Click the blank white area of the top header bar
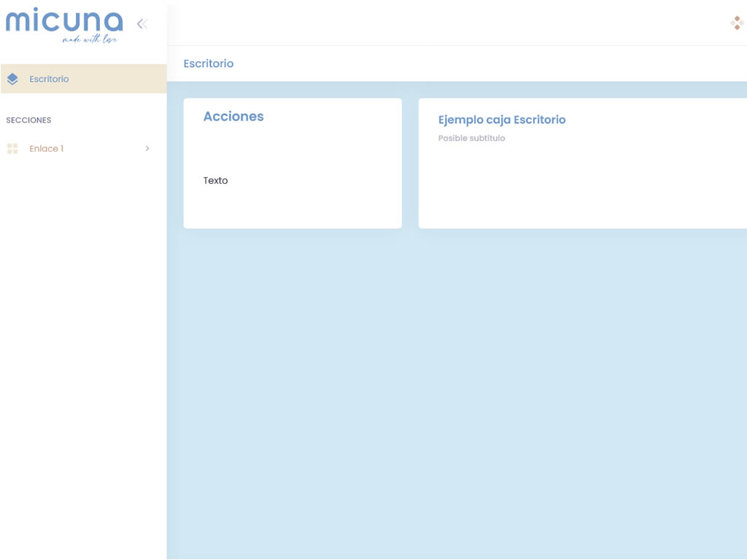This screenshot has width=747, height=560. (x=438, y=23)
